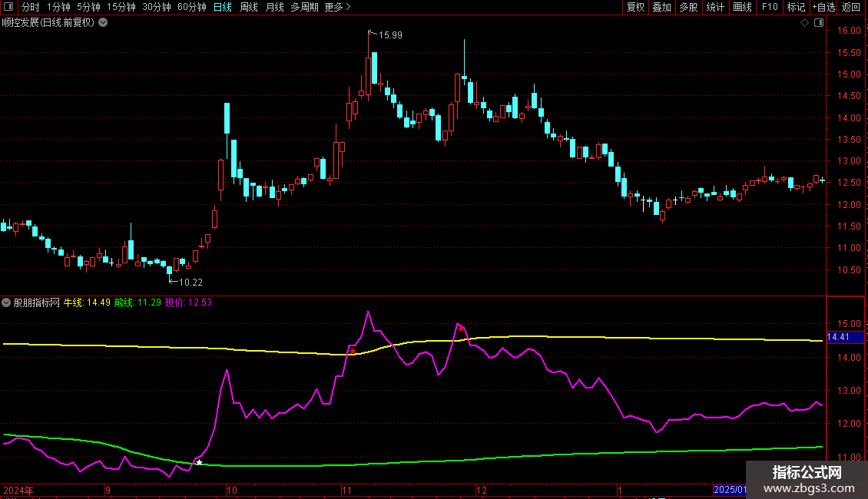Screen dimensions: 868x499
Task: Click the 顺控发展(日线.前复权) chart title
Action: pyautogui.click(x=48, y=23)
